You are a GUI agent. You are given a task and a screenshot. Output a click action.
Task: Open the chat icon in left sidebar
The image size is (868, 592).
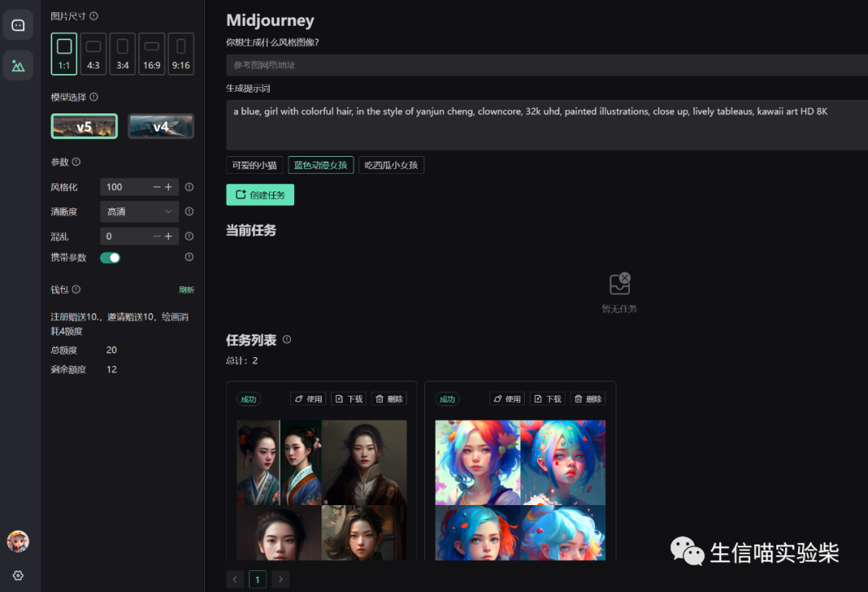[x=18, y=25]
